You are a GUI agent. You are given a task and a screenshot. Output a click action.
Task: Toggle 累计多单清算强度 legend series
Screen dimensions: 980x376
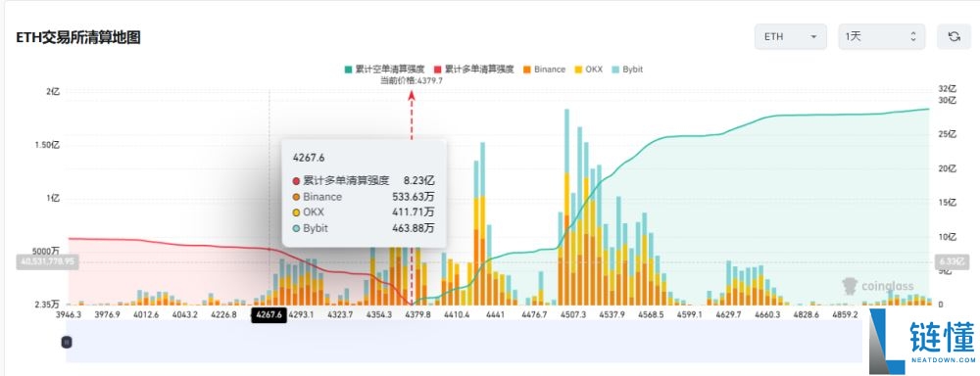pos(473,70)
